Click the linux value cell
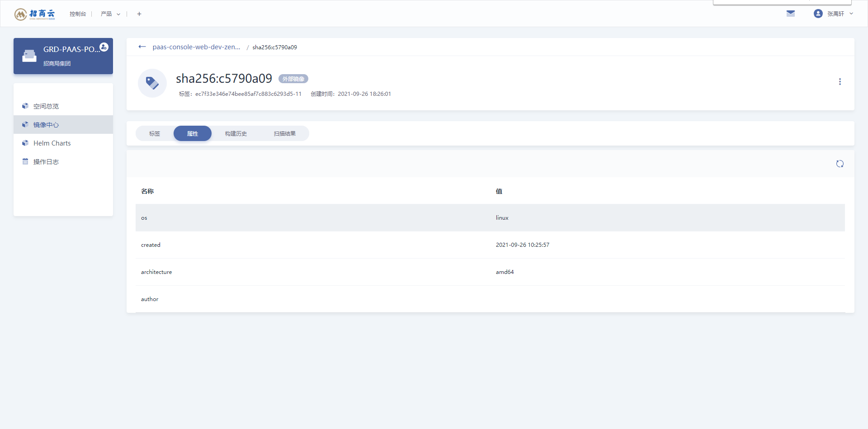 pos(502,218)
